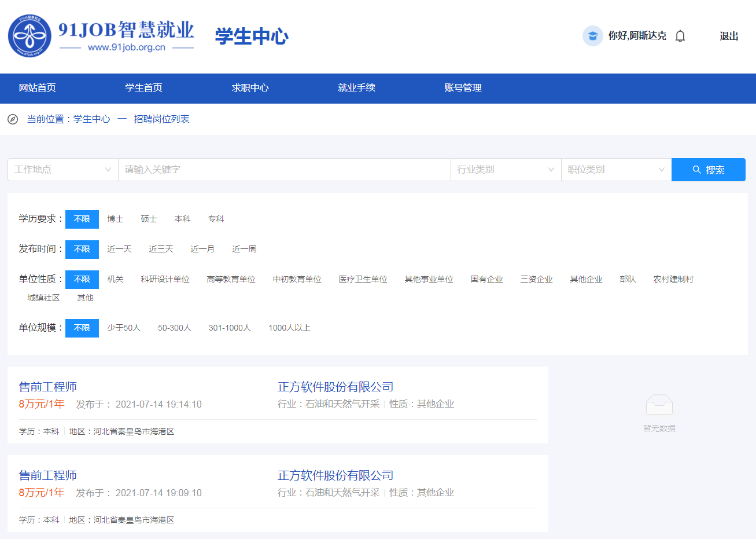The height and width of the screenshot is (539, 756).
Task: Filter education by 硕士
Action: point(149,219)
